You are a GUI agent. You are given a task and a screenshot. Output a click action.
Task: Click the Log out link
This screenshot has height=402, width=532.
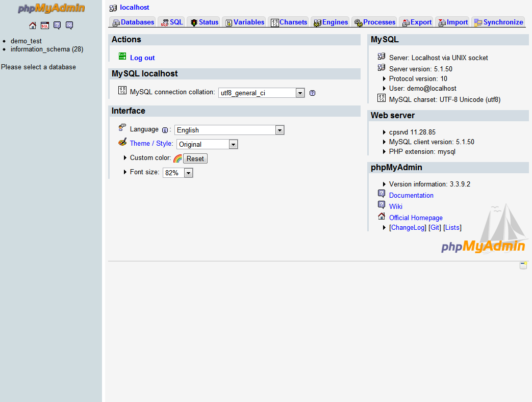pos(142,58)
